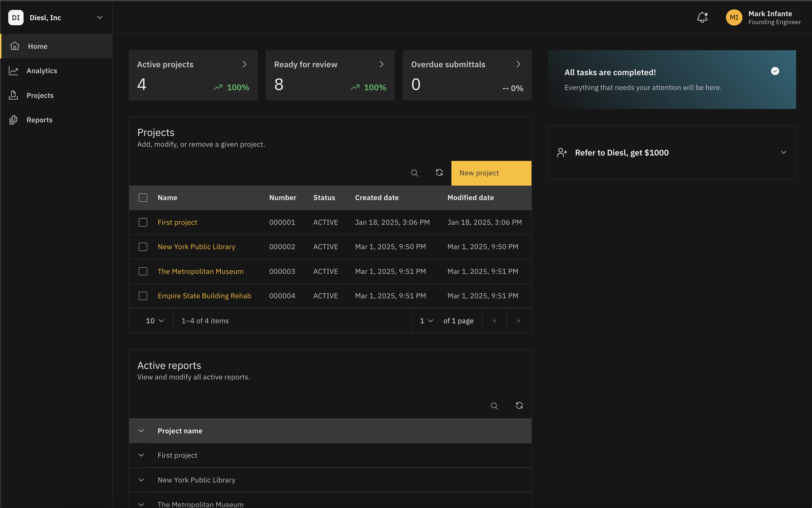Click the Reports documents icon in sidebar

point(13,120)
